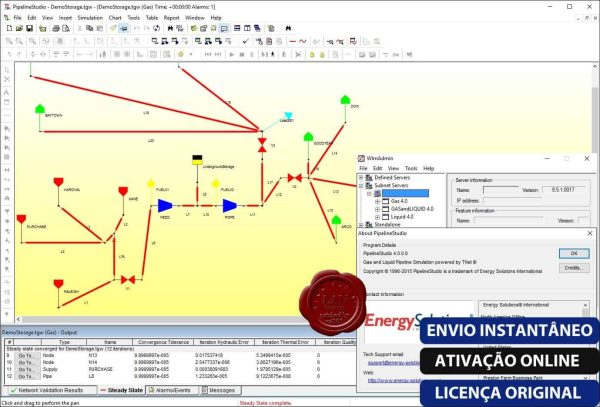Select the red supply node RALEIGH
The image size is (600, 407).
(x=58, y=284)
